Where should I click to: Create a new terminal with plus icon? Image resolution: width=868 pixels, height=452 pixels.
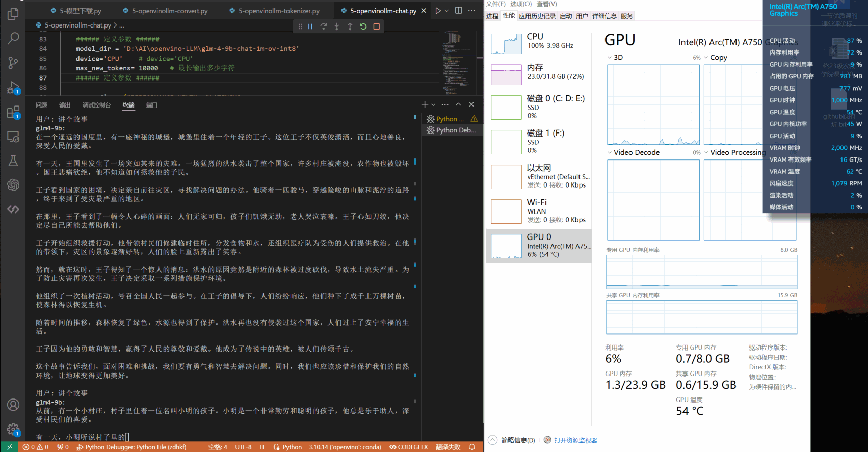click(425, 104)
